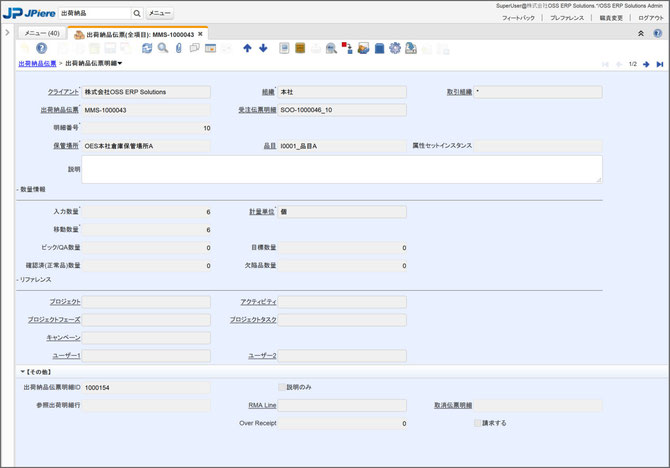Click the Export icon in the toolbar
The width and height of the screenshot is (670, 468).
point(411,48)
